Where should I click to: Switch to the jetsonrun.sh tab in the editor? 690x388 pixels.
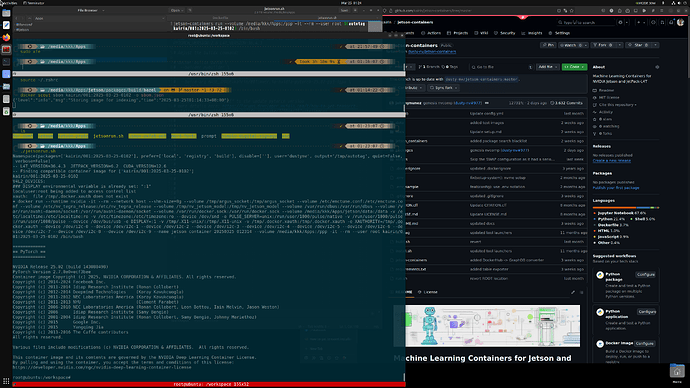pyautogui.click(x=327, y=18)
